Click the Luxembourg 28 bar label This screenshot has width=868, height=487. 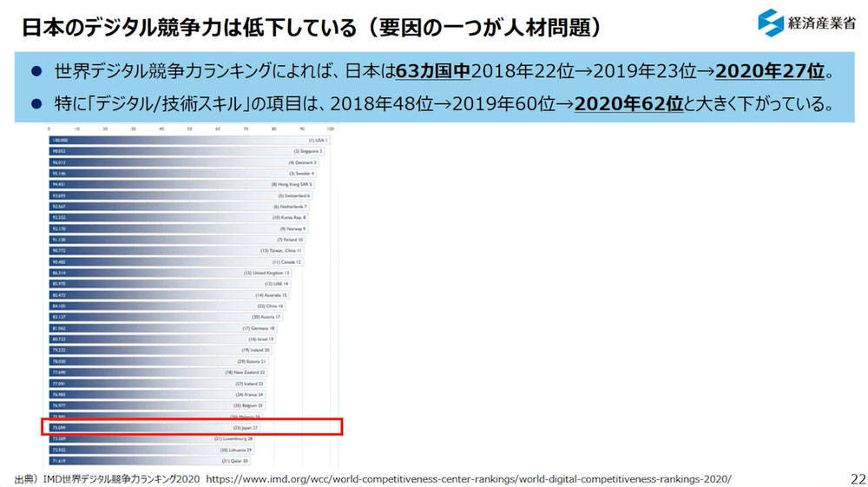pyautogui.click(x=233, y=439)
